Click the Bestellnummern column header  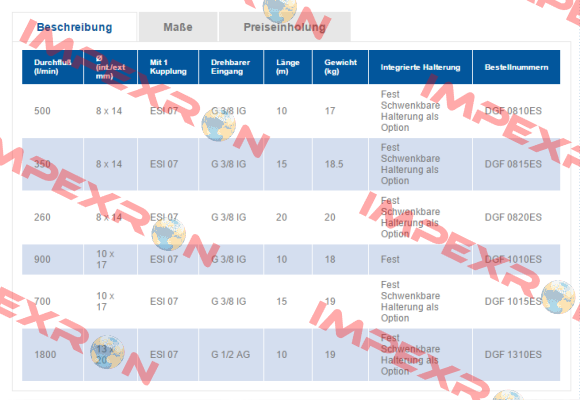pyautogui.click(x=516, y=67)
